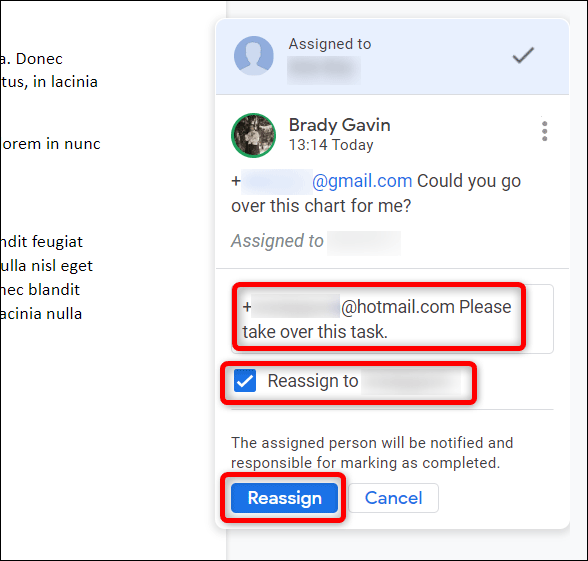Click the generic assignee avatar icon
588x561 pixels.
[x=254, y=56]
